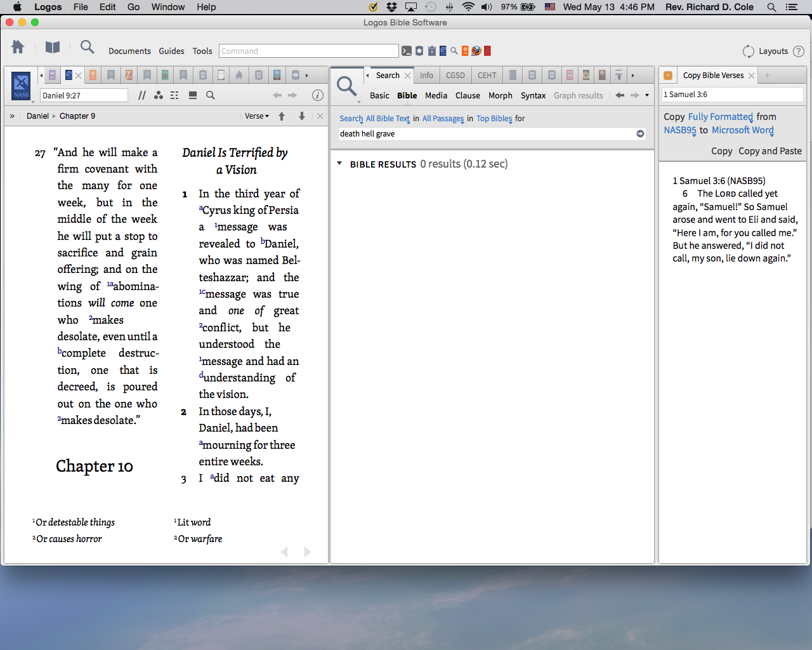Open the red book shortcut icon

[x=487, y=51]
